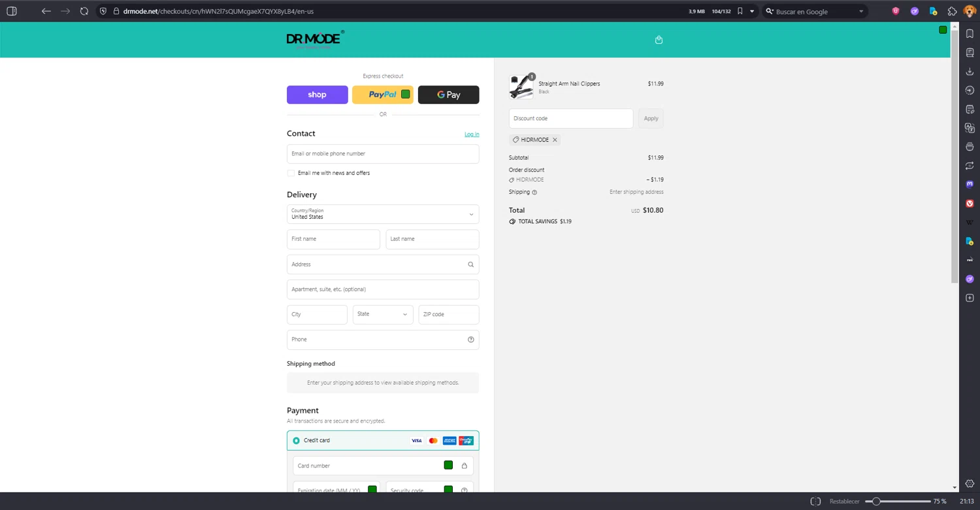Bookmark this page from address bar

point(740,11)
